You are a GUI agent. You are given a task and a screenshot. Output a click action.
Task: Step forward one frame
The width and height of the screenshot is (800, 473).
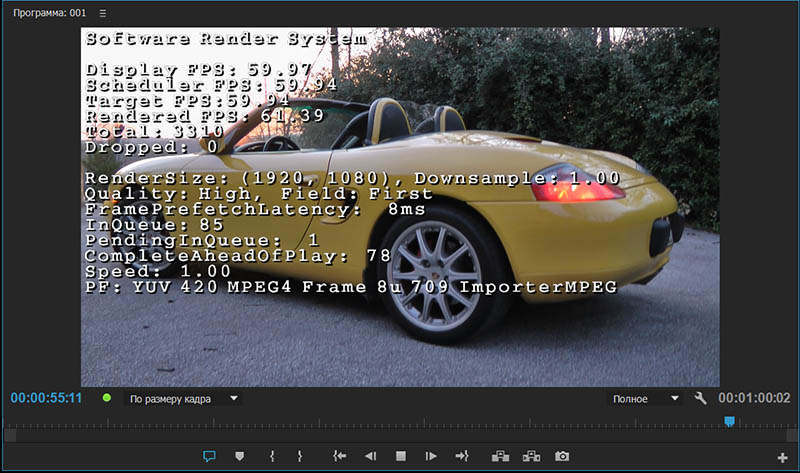pos(431,456)
